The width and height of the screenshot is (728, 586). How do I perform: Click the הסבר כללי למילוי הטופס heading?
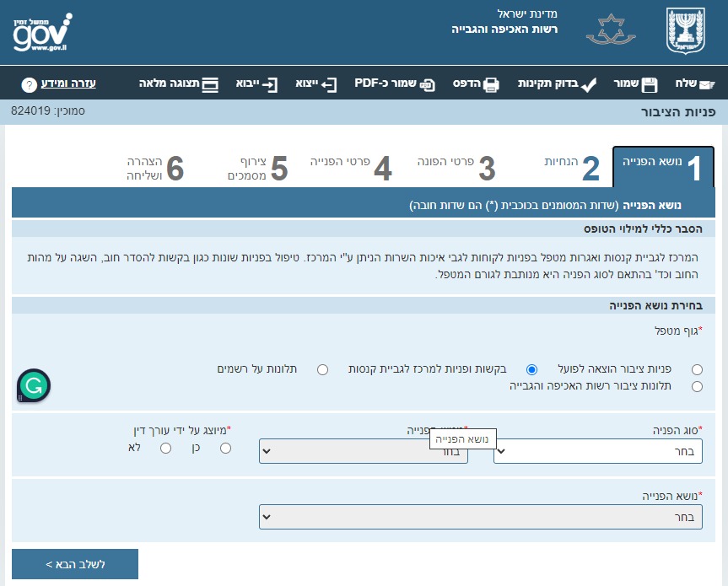click(643, 228)
